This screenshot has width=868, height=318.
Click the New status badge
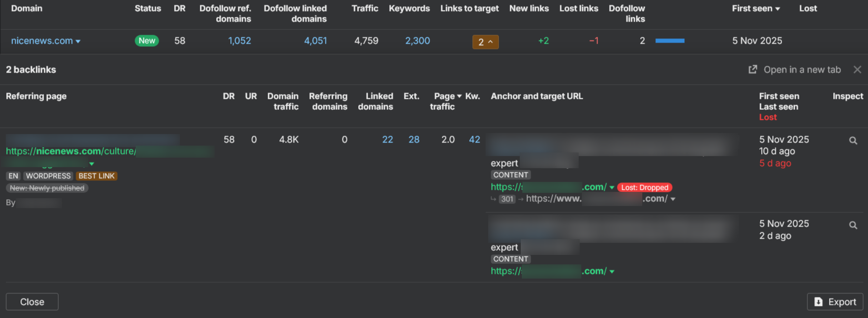(147, 40)
